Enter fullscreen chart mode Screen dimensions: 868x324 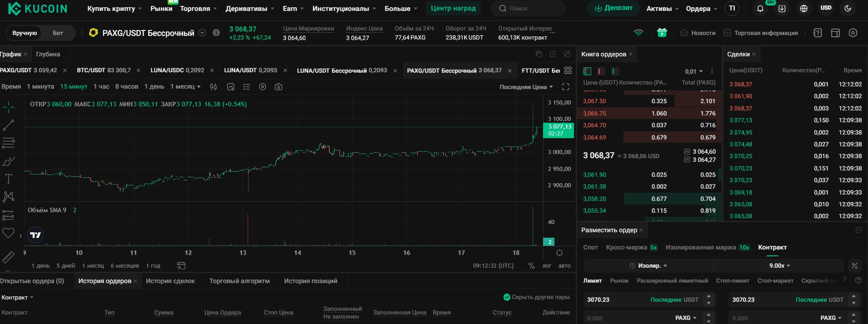(566, 87)
